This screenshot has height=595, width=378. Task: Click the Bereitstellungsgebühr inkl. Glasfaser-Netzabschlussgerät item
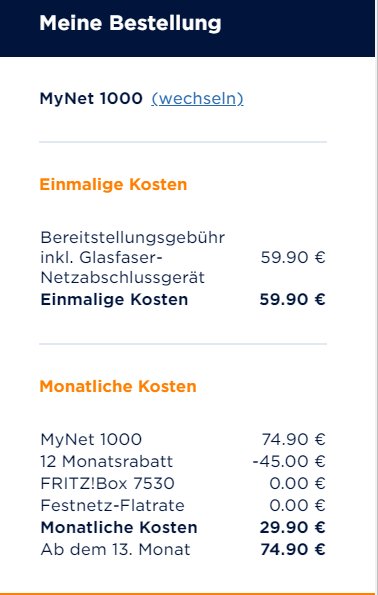click(133, 257)
